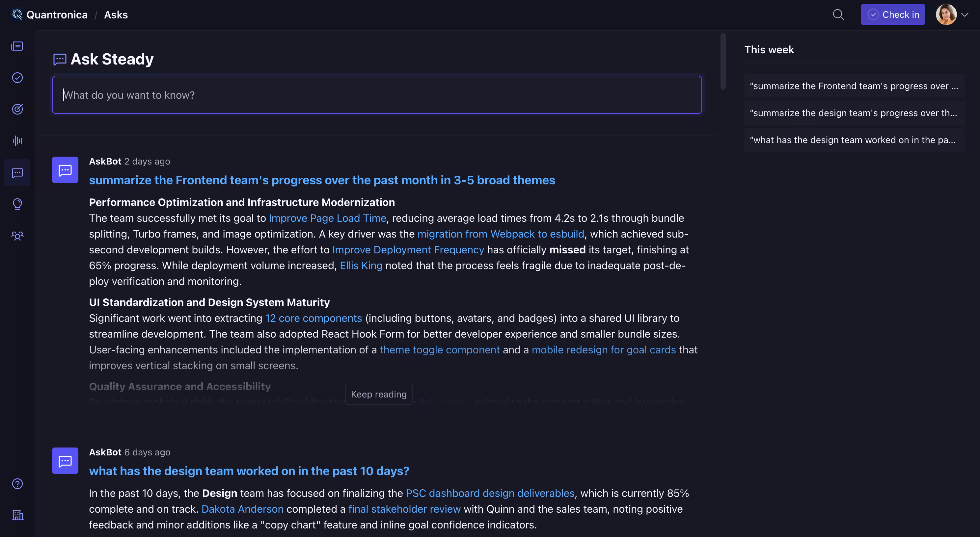Open the teams people sidebar icon
This screenshot has height=537, width=980.
pyautogui.click(x=17, y=236)
